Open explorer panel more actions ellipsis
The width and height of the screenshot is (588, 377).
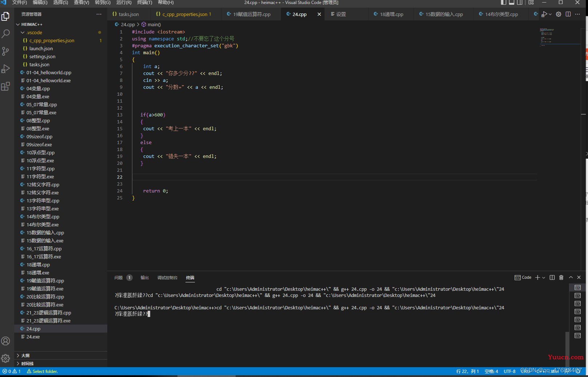(x=99, y=14)
